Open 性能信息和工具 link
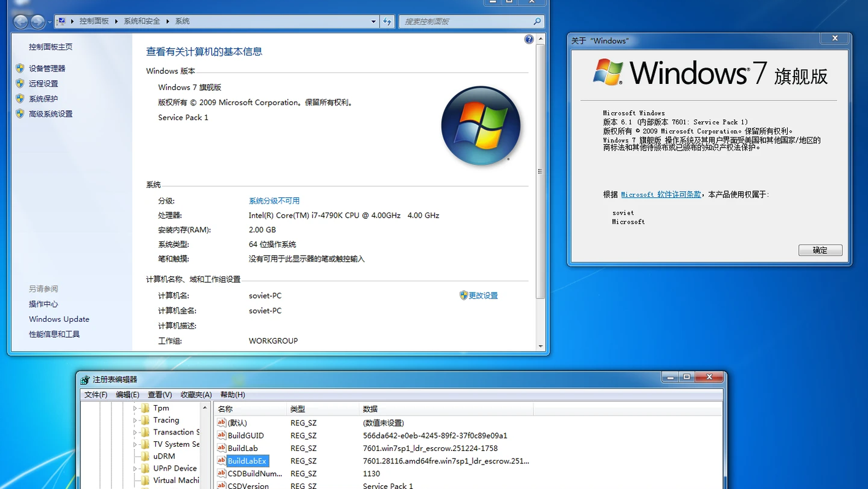This screenshot has height=489, width=868. (55, 334)
